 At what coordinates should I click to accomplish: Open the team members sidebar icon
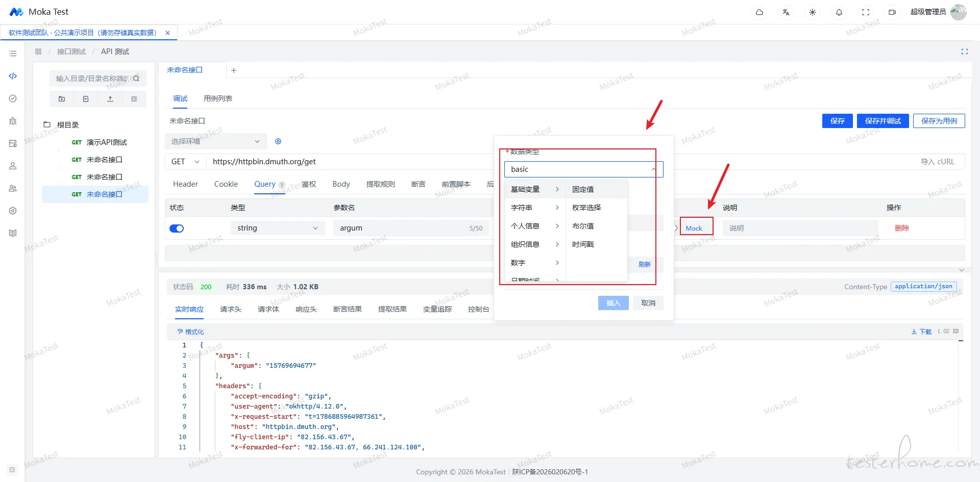click(13, 188)
